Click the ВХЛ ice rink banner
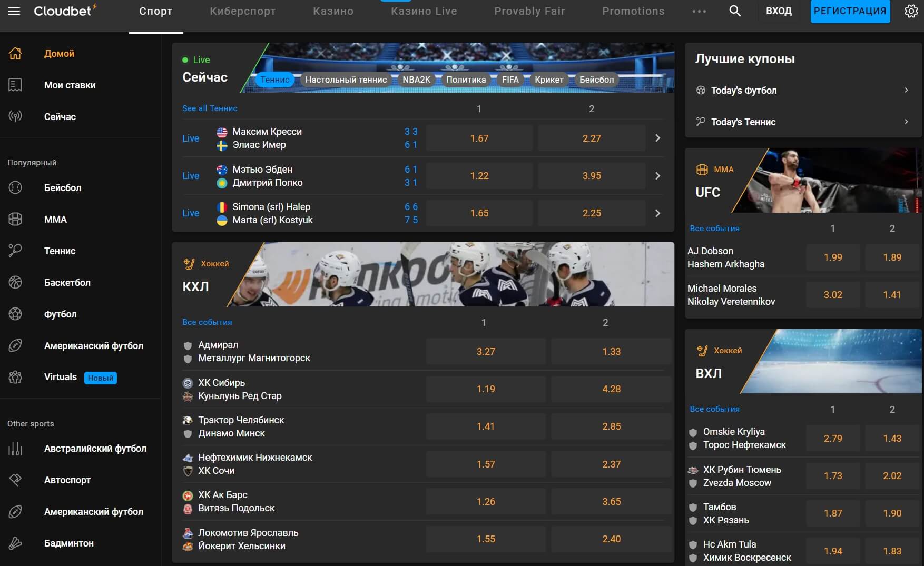Image resolution: width=924 pixels, height=566 pixels. (831, 361)
